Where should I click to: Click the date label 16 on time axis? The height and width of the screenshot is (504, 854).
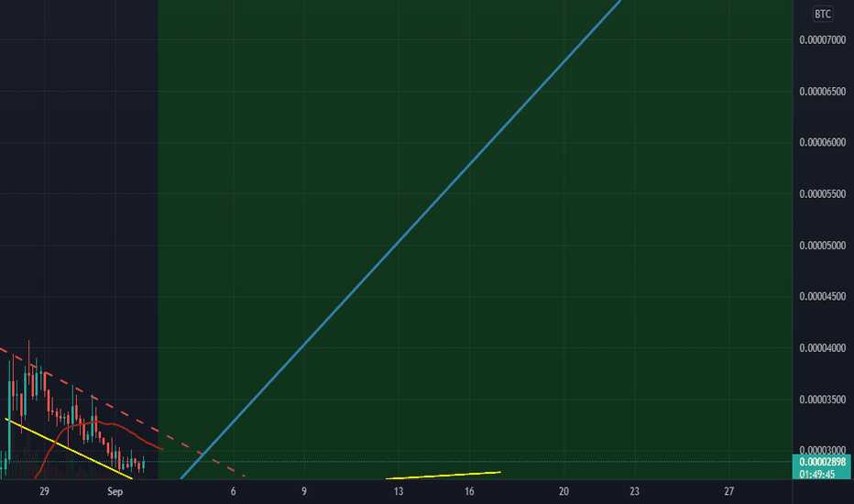pyautogui.click(x=469, y=491)
